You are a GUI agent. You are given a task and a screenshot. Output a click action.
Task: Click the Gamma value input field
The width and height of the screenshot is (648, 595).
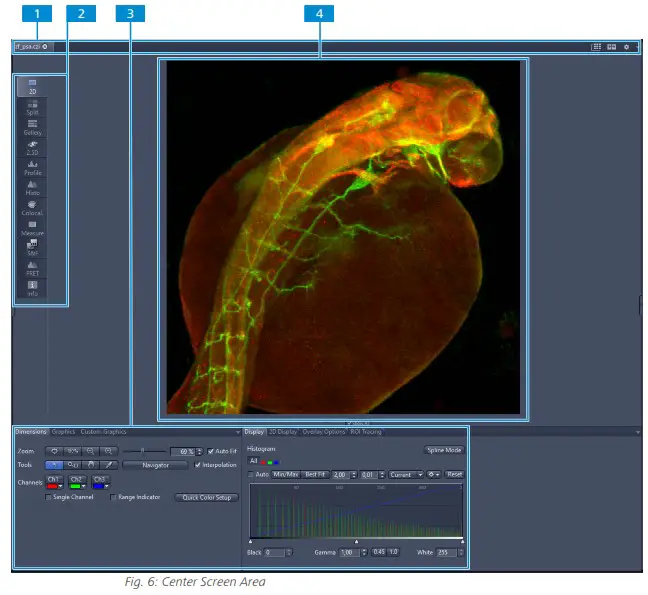tap(349, 552)
